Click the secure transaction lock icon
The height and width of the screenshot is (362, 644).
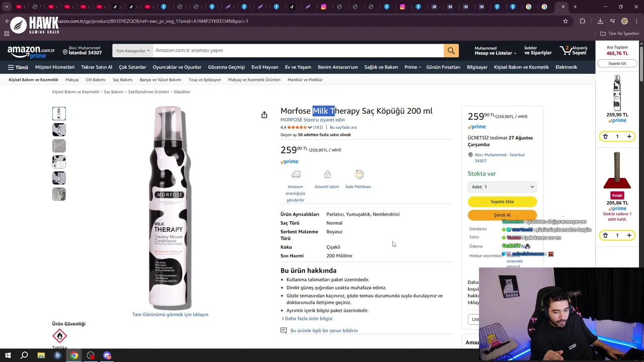coord(327,174)
